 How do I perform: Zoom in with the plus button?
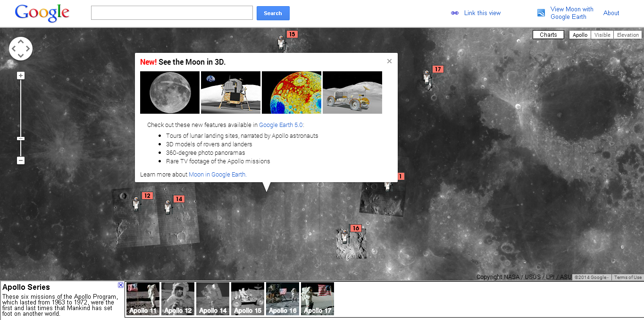coord(21,76)
